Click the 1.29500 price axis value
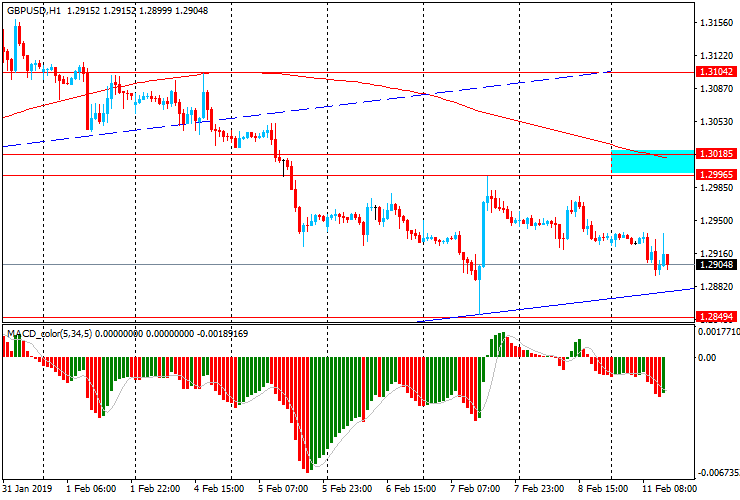 point(716,221)
